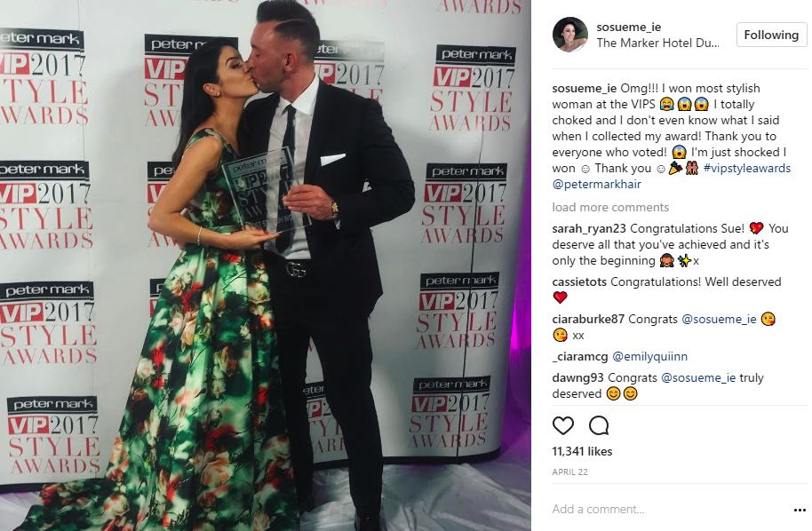Open the sosueme_ie profile avatar
This screenshot has height=531, width=812.
[570, 35]
